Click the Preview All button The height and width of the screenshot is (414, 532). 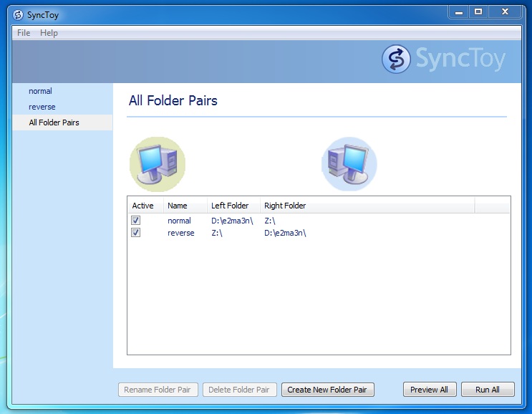coord(430,390)
